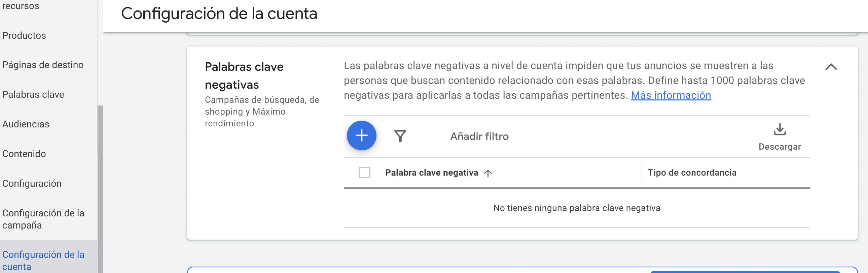The image size is (868, 273).
Task: Open Productos in the sidebar
Action: [x=24, y=35]
